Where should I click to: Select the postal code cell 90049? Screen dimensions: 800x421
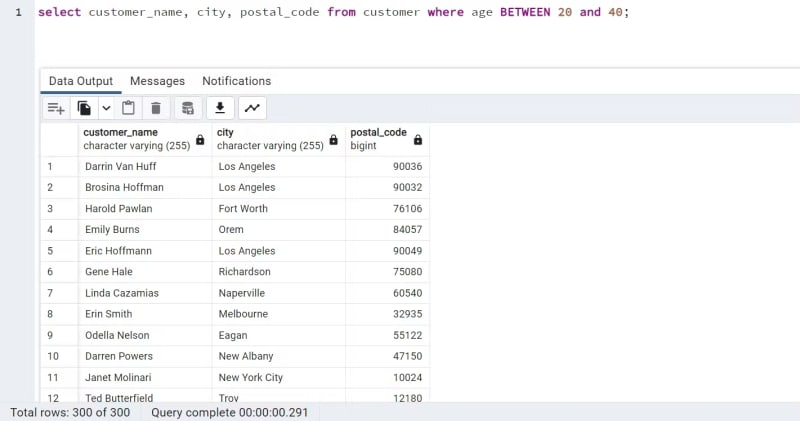pos(387,251)
